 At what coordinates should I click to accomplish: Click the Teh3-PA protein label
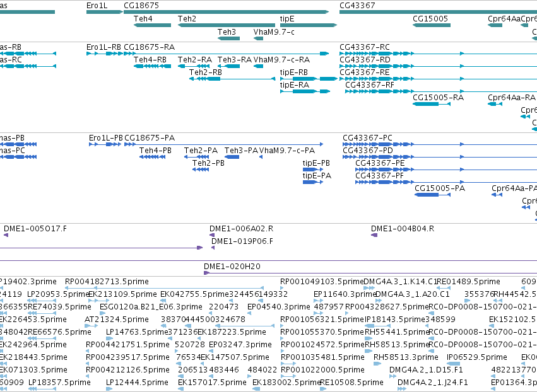coord(241,151)
